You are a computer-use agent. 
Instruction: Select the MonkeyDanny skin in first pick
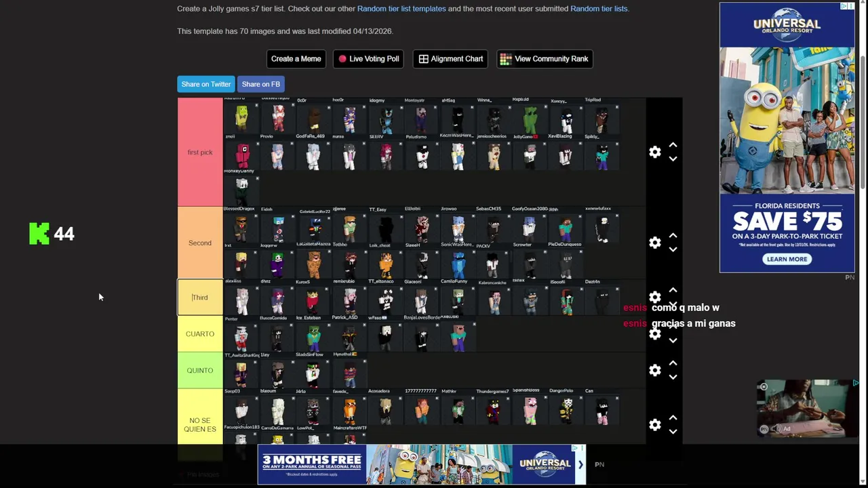241,189
